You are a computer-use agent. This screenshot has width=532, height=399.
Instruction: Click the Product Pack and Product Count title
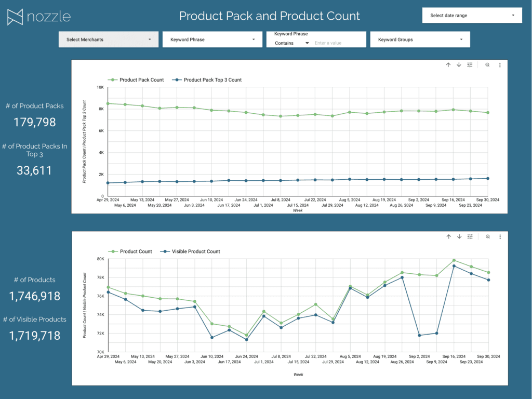[270, 16]
